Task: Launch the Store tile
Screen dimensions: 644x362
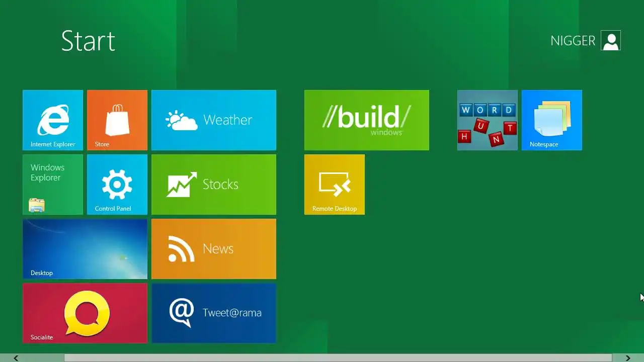Action: [117, 120]
